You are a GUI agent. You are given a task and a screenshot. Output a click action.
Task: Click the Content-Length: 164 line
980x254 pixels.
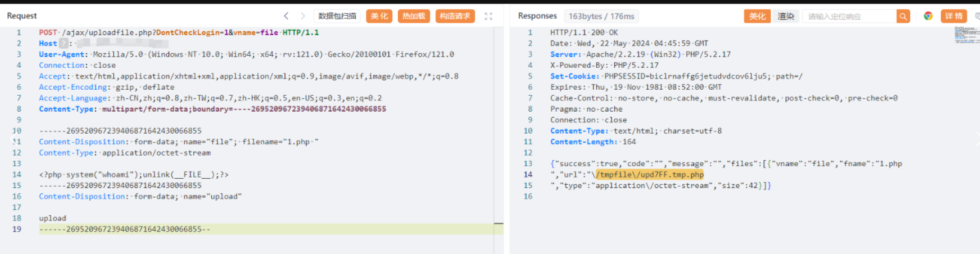click(593, 142)
